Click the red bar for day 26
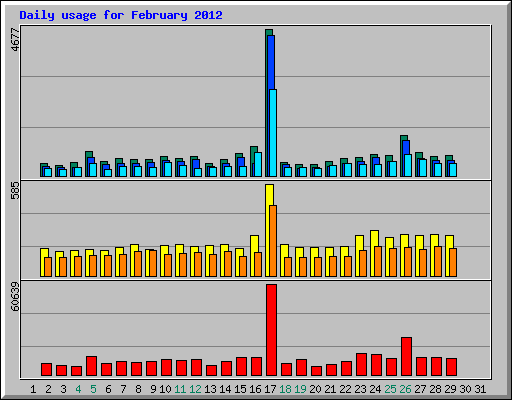 click(x=406, y=357)
